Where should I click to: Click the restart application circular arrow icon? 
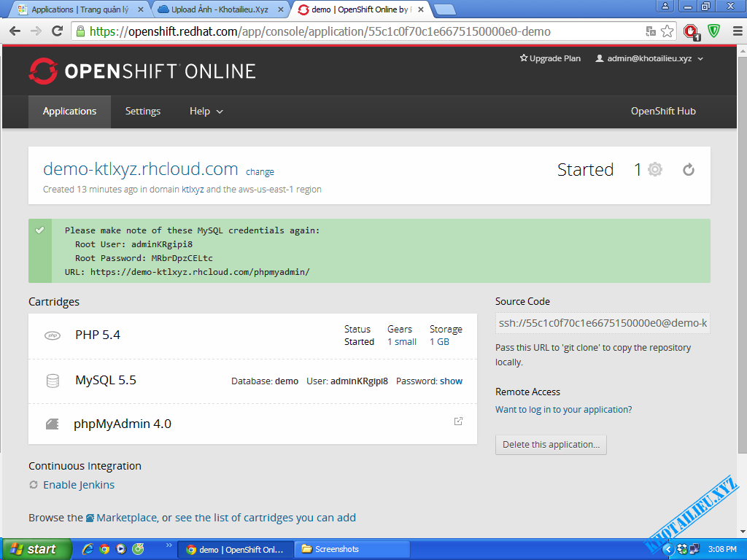pyautogui.click(x=688, y=170)
